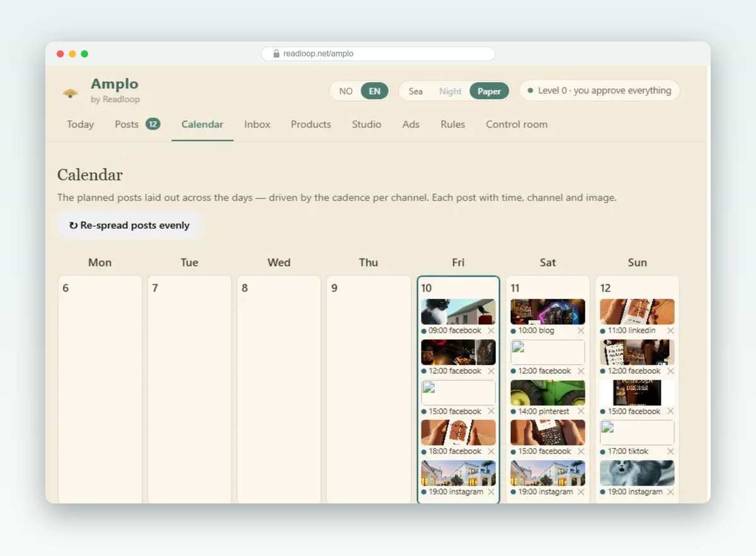
Task: Open Saturday 14:00 pinterest tractor thumbnail
Action: point(547,392)
